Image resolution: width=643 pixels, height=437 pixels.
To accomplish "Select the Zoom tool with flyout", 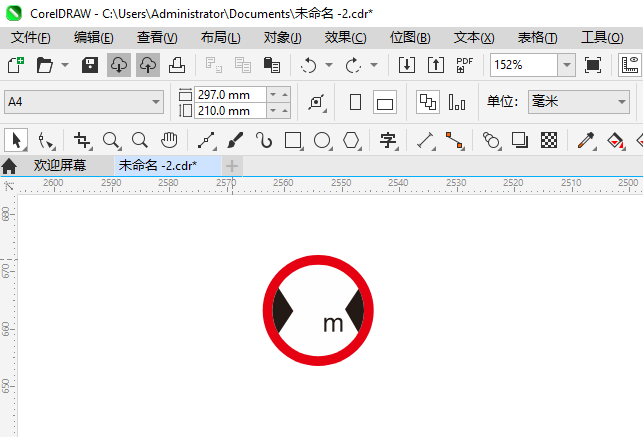I will pyautogui.click(x=112, y=140).
